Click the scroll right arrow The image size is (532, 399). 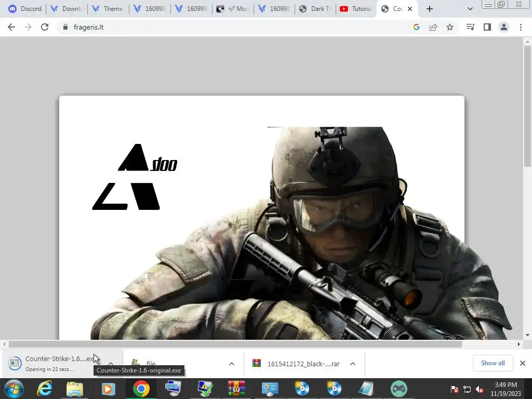pos(519,344)
